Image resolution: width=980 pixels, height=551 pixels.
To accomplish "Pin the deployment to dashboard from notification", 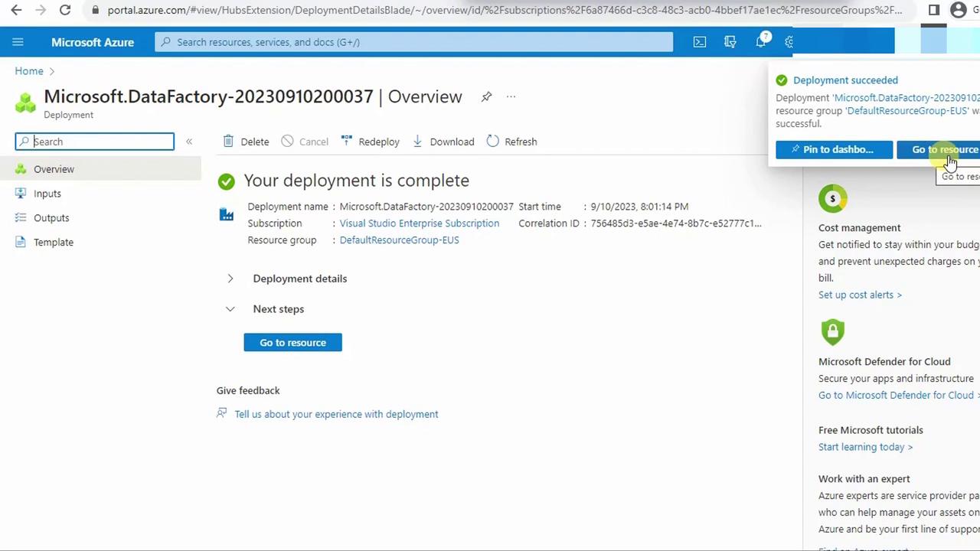I will [x=834, y=150].
